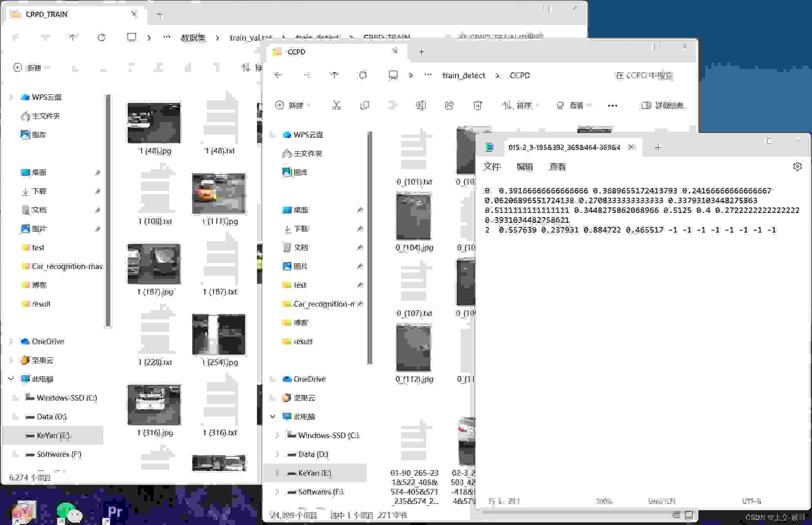
Task: Select file 0_(107).txt in CCPD window
Action: pos(414,288)
